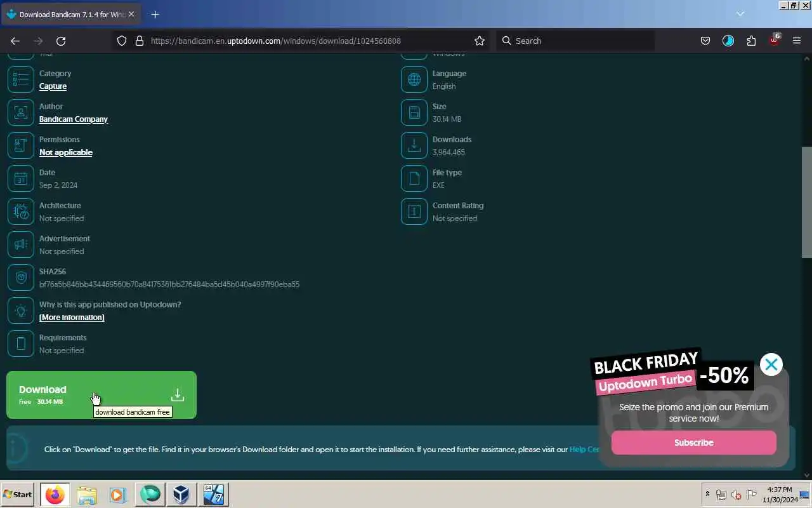Click the Downloads arrow icon

click(414, 145)
